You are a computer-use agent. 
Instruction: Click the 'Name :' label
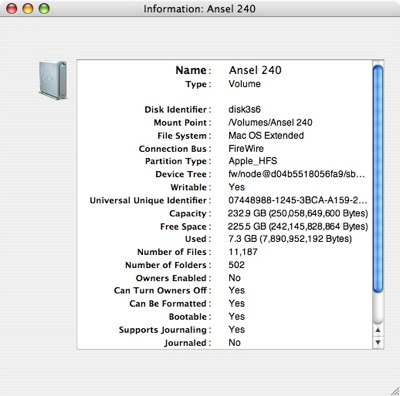click(193, 70)
